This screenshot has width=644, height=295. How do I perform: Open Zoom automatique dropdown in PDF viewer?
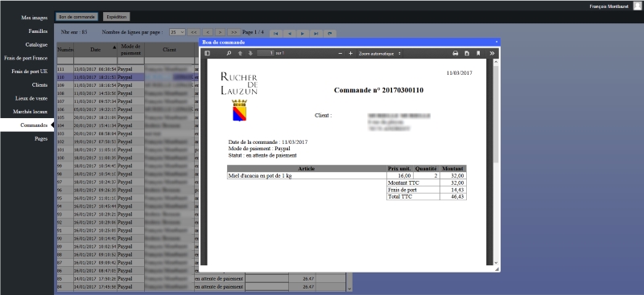click(379, 53)
